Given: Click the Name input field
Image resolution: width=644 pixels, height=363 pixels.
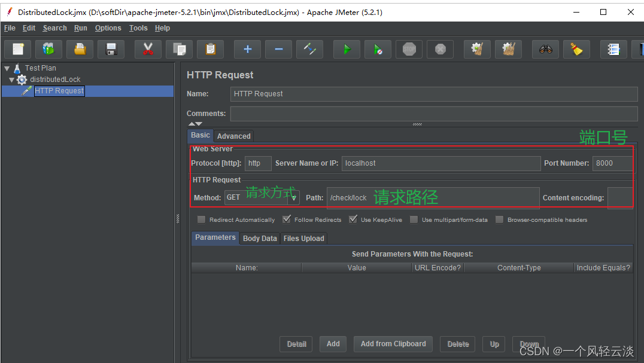Looking at the screenshot, I should pyautogui.click(x=434, y=94).
